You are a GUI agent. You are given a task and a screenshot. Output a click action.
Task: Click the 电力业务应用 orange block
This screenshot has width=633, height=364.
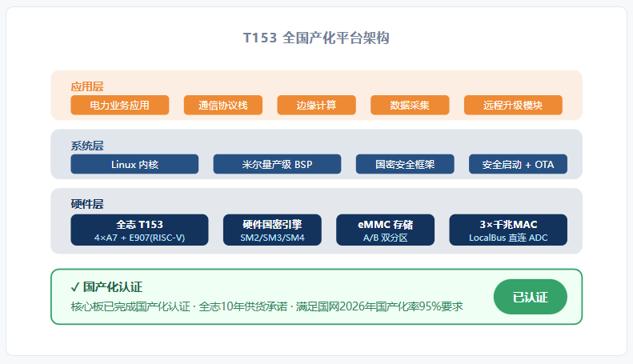119,105
